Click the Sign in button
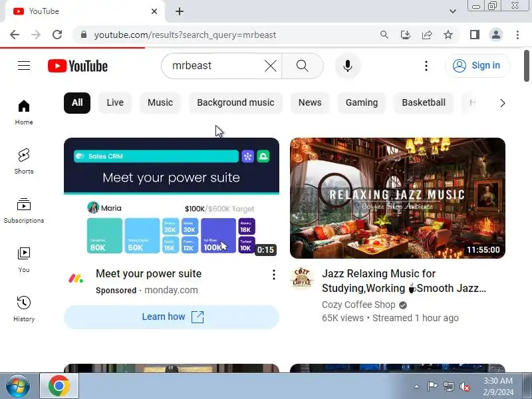 (477, 65)
